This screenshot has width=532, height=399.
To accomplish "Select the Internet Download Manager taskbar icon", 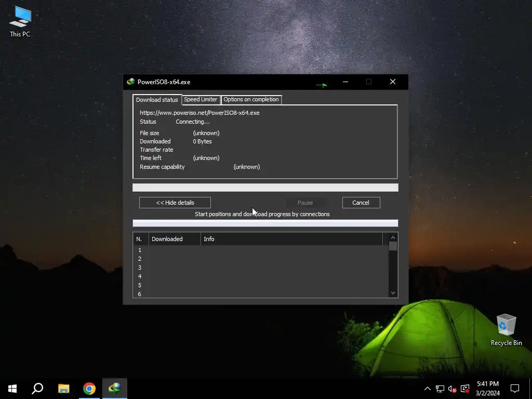I will coord(115,389).
